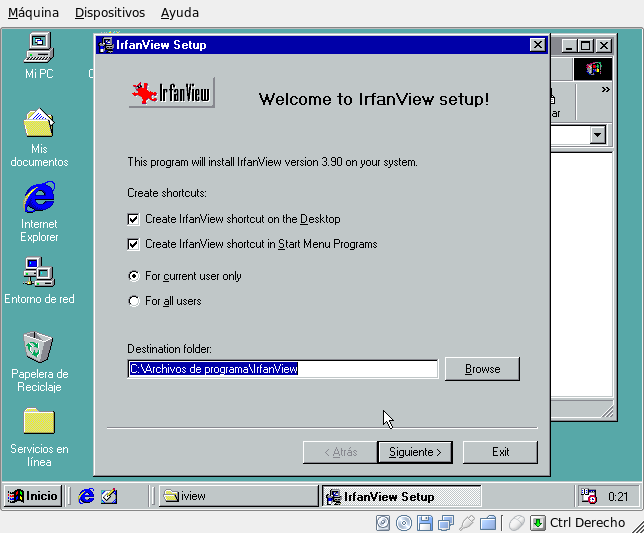Click the IrfanView Setup title bar icon
Screen dimensions: 644x533
click(x=107, y=45)
